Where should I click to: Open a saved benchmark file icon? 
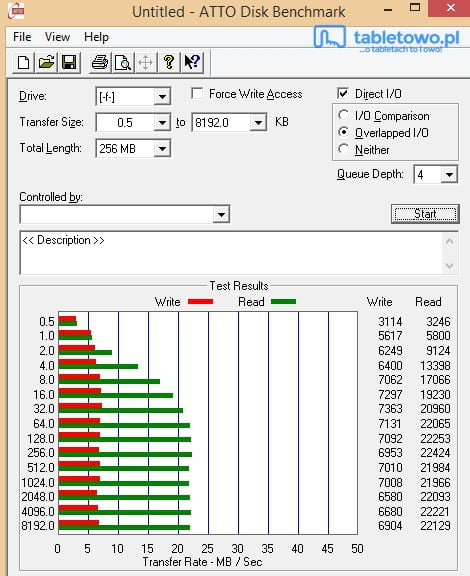(x=46, y=62)
